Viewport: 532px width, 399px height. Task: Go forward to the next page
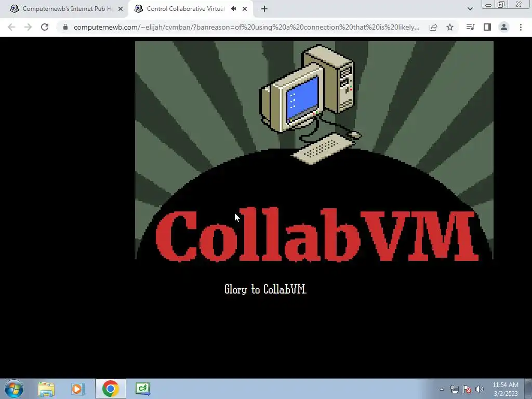pyautogui.click(x=28, y=27)
